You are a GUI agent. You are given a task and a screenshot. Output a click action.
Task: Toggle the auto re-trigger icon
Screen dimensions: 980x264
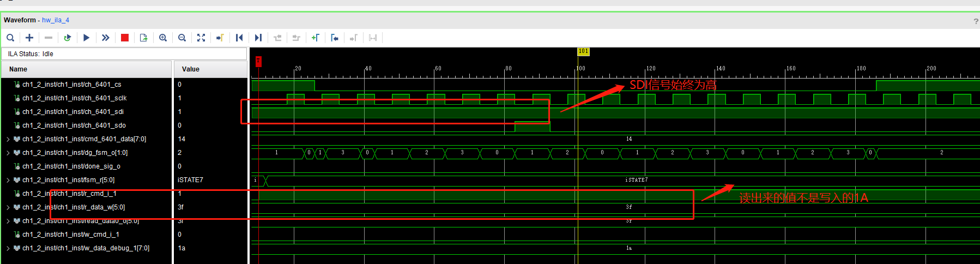click(68, 38)
